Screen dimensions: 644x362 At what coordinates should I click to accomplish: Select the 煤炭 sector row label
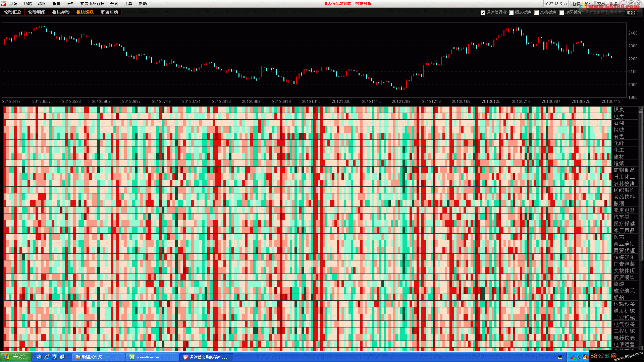click(x=619, y=110)
